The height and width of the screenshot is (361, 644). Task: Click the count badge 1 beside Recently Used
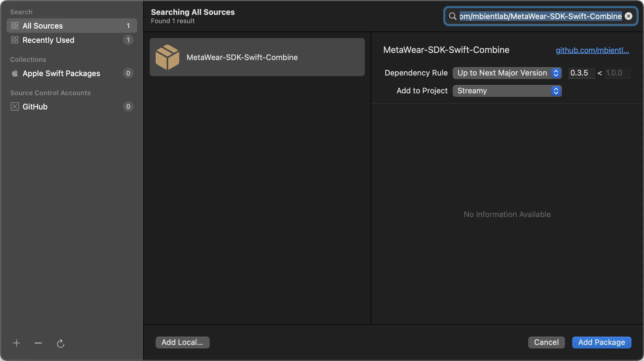coord(128,40)
